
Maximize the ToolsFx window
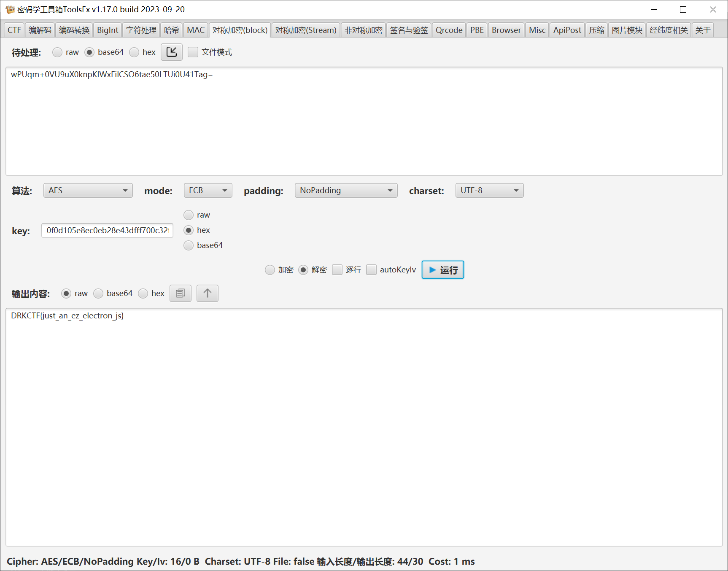(683, 9)
